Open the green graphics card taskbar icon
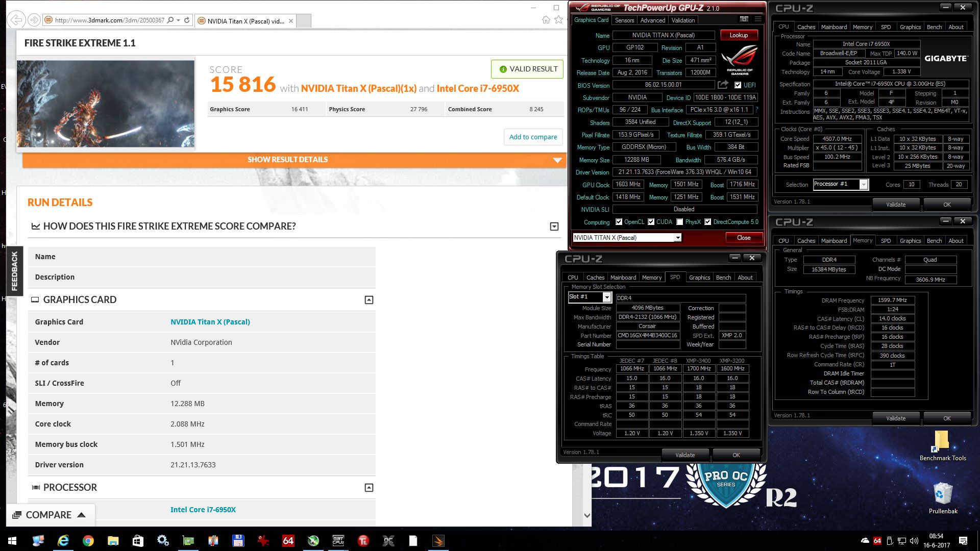 click(x=188, y=541)
